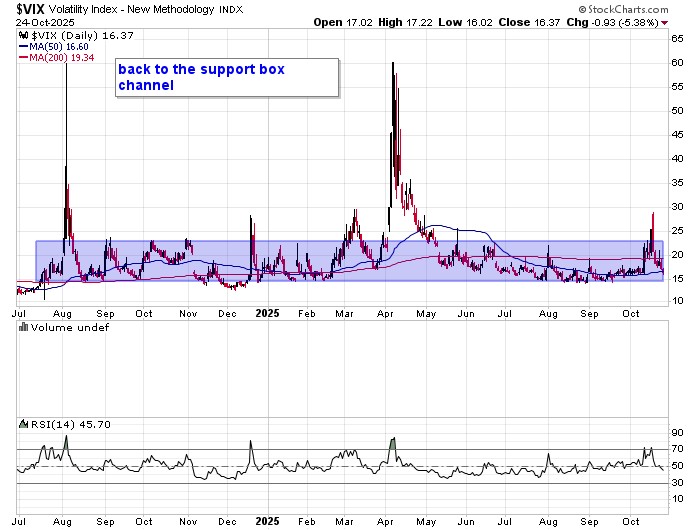This screenshot has height=530, width=700.
Task: Click the 2025 label under the price panel
Action: [267, 313]
